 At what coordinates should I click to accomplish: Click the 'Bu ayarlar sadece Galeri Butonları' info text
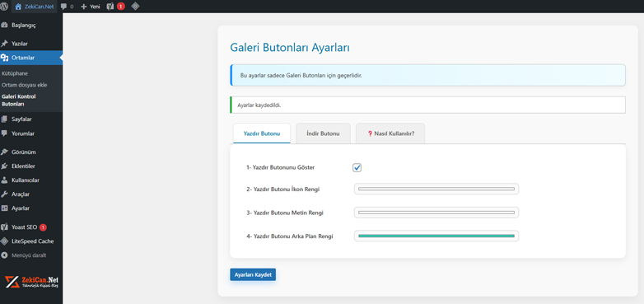point(301,76)
